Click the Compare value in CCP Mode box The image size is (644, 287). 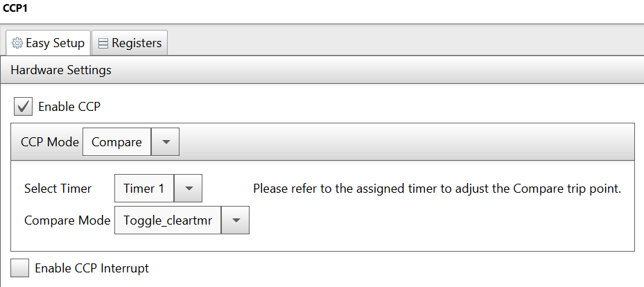pos(116,142)
